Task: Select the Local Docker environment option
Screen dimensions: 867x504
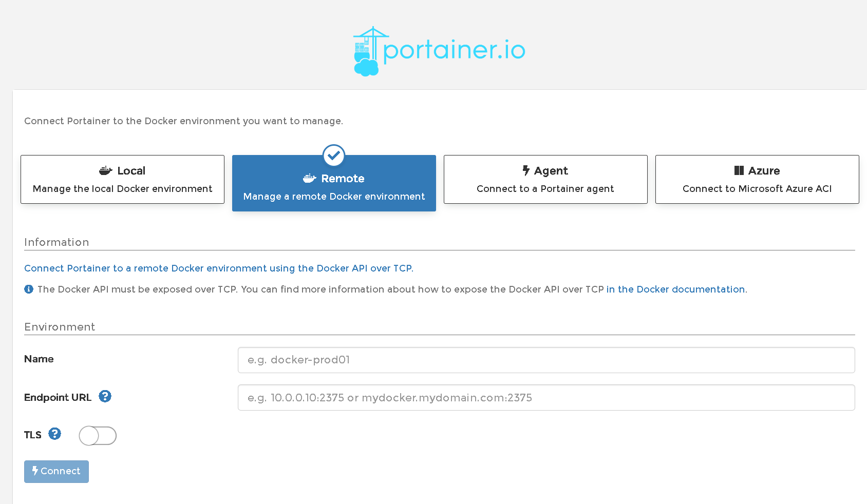Action: point(122,179)
